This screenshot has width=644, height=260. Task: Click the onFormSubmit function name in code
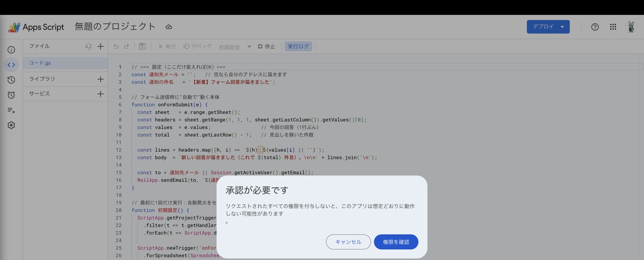(175, 105)
